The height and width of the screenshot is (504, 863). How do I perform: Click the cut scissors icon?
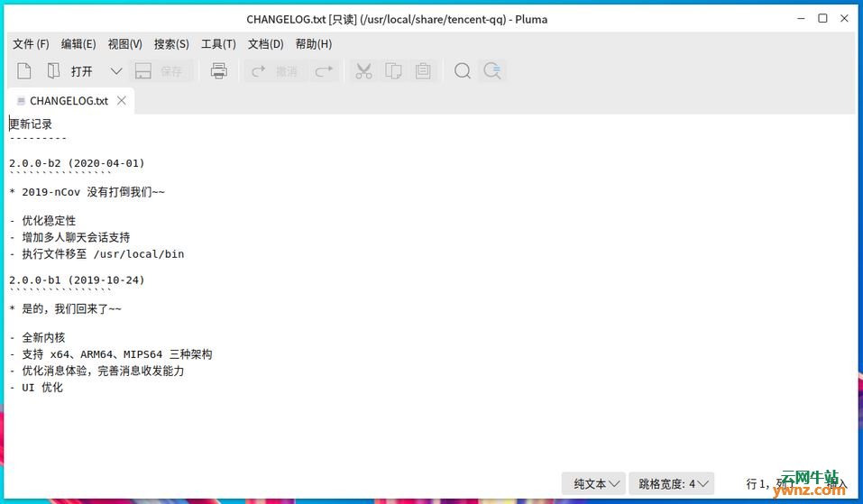363,71
